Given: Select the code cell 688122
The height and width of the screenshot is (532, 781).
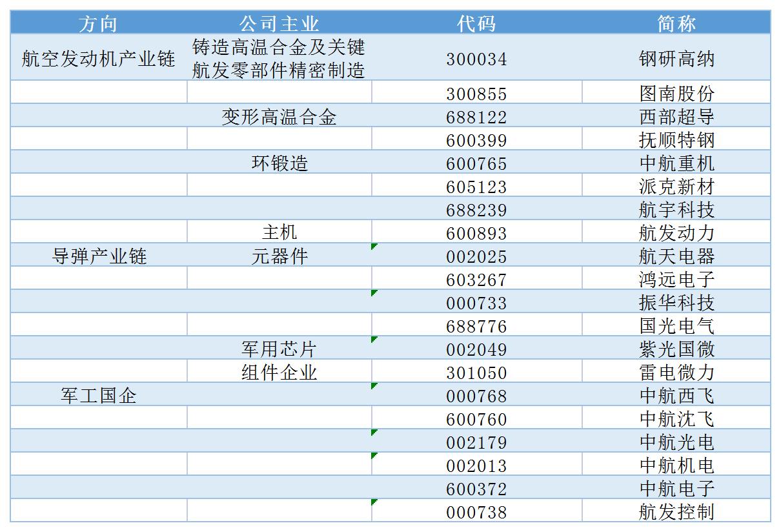Looking at the screenshot, I should (476, 116).
